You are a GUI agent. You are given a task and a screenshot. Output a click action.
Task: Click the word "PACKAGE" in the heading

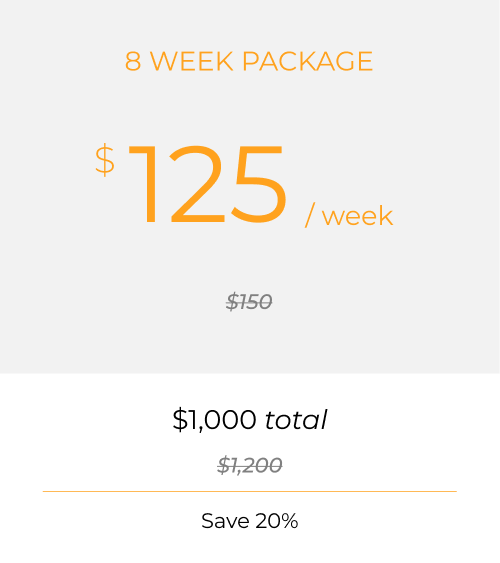tap(308, 61)
